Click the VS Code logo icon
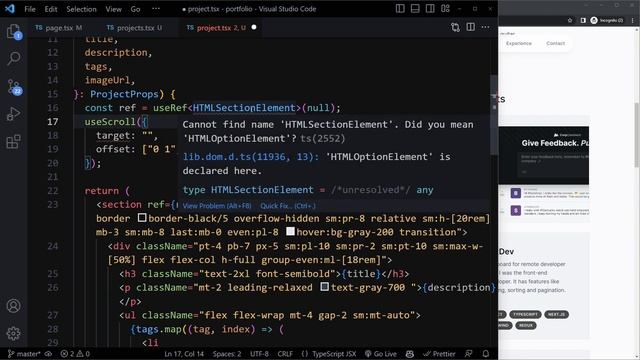This screenshot has width=640, height=360. coord(10,9)
